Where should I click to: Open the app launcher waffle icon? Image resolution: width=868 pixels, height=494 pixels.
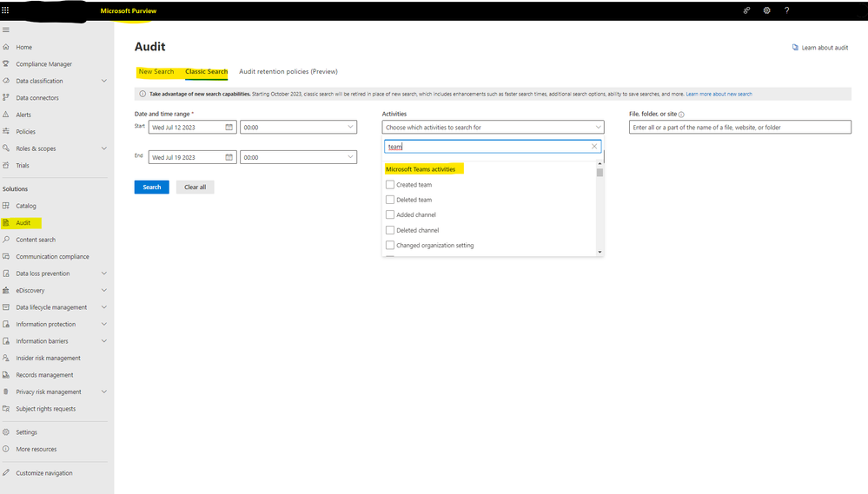click(5, 10)
